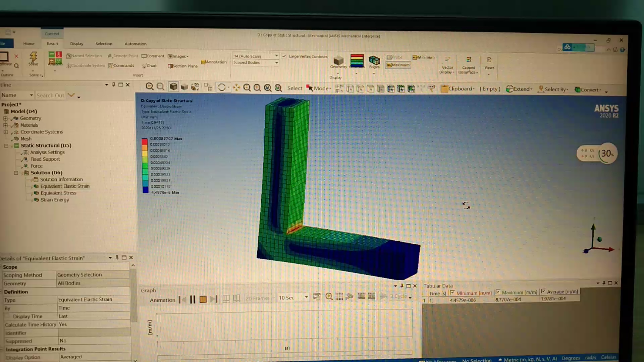Click the Solve lightning bolt icon

(x=33, y=57)
